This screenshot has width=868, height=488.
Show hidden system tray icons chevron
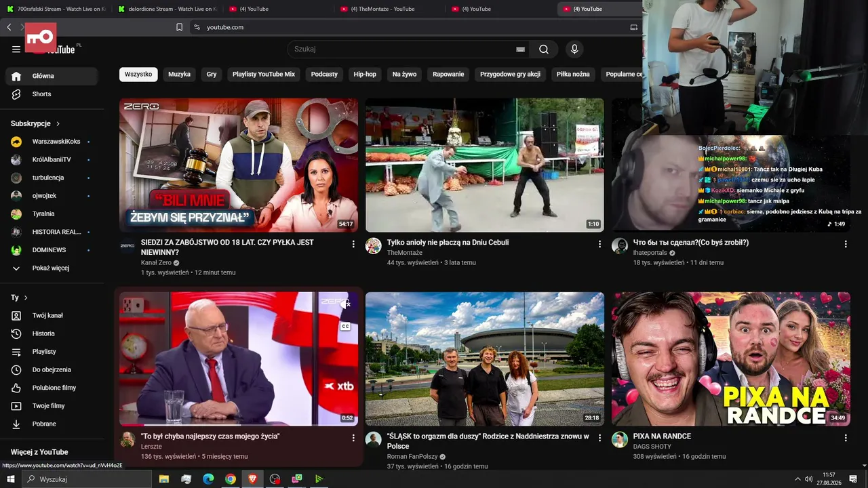(x=797, y=479)
